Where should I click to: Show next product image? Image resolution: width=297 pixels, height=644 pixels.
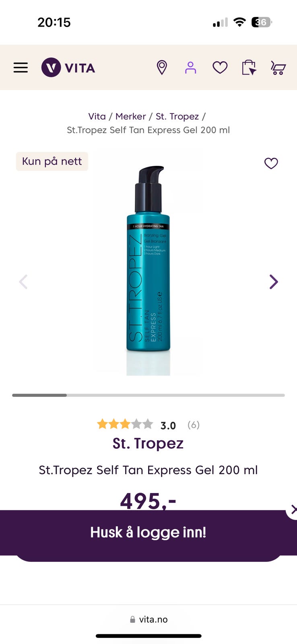(x=274, y=282)
